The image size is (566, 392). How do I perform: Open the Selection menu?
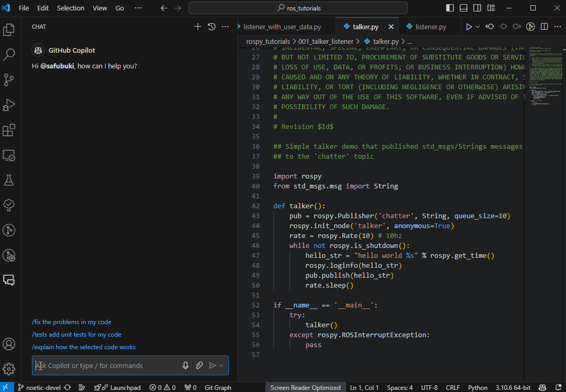click(x=71, y=8)
